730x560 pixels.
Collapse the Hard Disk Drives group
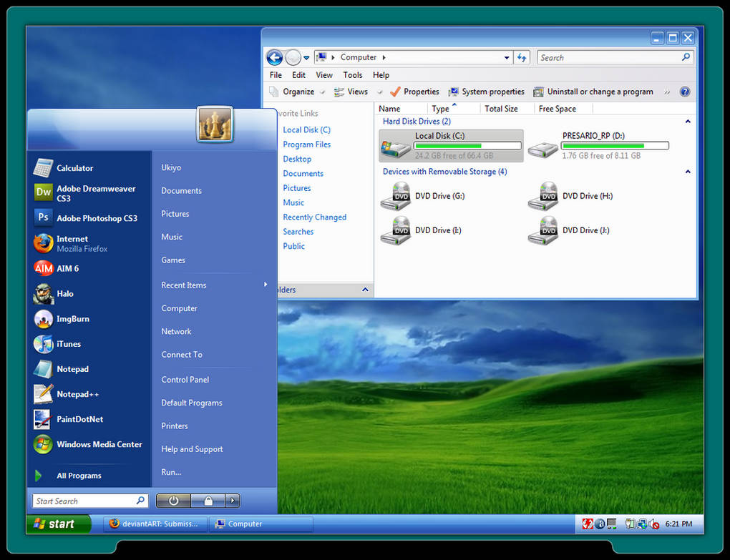click(688, 122)
